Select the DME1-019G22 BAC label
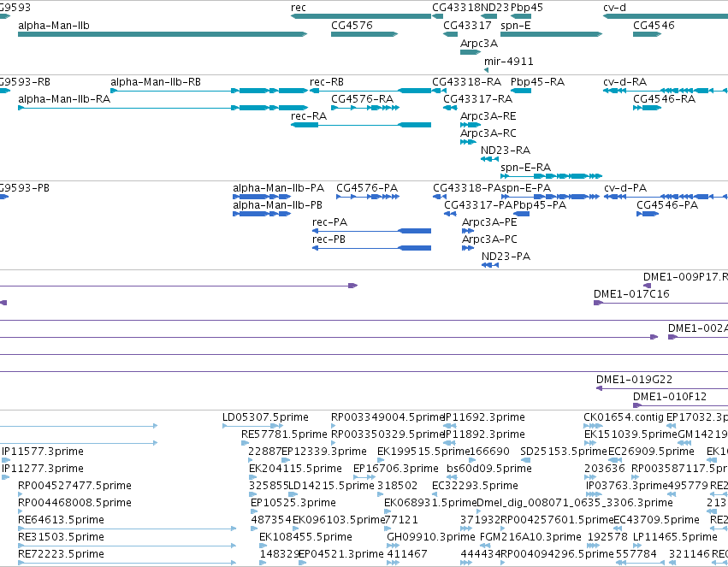The image size is (728, 567). tap(634, 380)
